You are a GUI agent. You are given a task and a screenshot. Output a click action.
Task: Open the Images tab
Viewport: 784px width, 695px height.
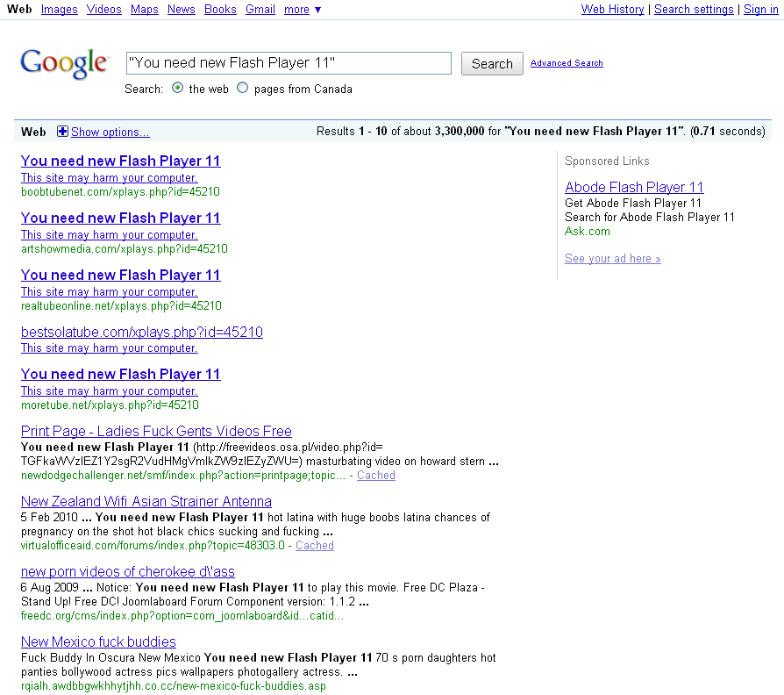pyautogui.click(x=59, y=9)
